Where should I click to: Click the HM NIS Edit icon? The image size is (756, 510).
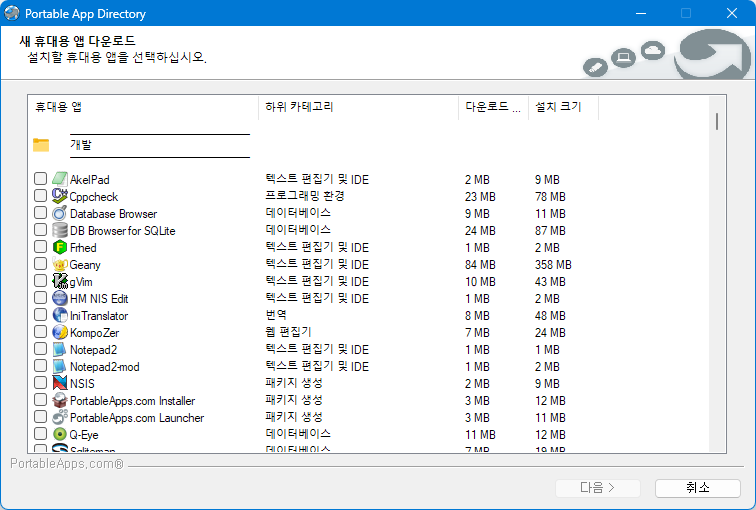(x=60, y=298)
